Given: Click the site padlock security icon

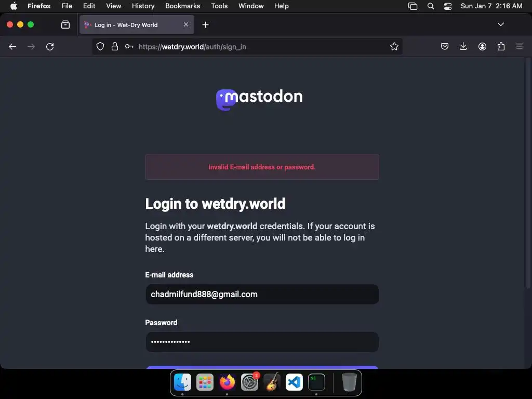Looking at the screenshot, I should [x=115, y=46].
